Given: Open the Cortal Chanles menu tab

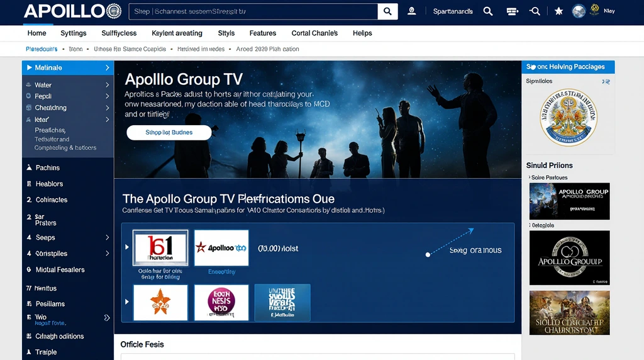Looking at the screenshot, I should (x=314, y=33).
